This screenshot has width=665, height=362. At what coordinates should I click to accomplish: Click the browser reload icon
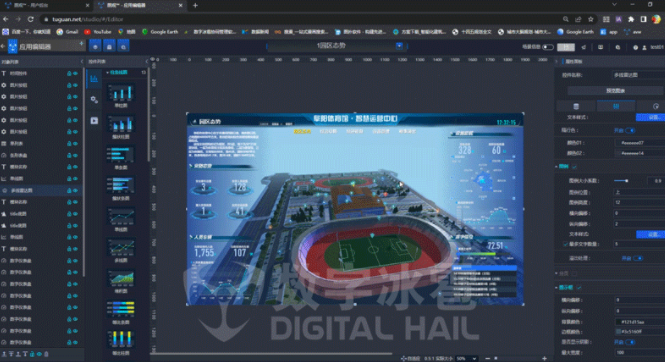(x=31, y=19)
